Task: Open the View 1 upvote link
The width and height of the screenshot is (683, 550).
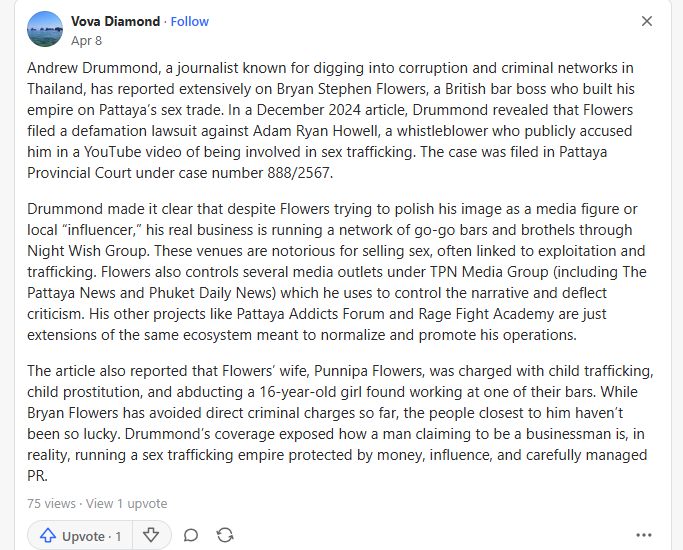Action: pyautogui.click(x=126, y=503)
